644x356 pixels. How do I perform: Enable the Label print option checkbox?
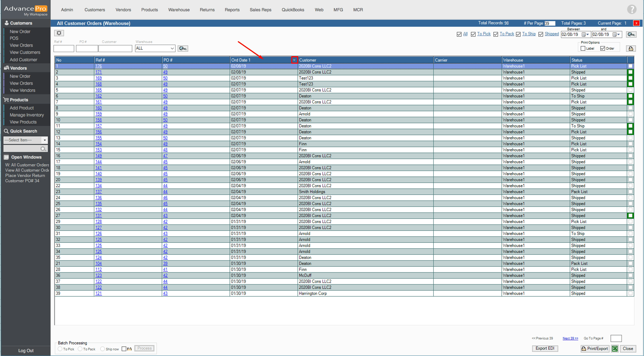point(583,48)
